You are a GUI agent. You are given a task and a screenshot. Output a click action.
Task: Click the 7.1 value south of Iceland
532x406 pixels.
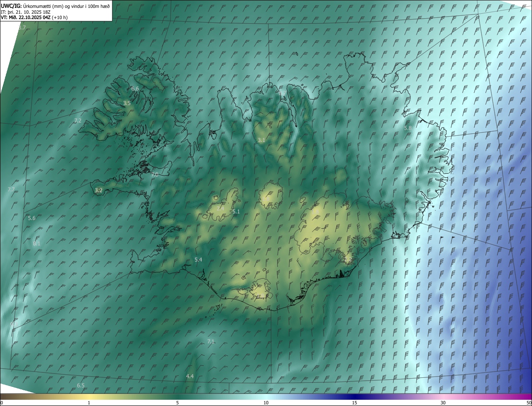pyautogui.click(x=211, y=341)
